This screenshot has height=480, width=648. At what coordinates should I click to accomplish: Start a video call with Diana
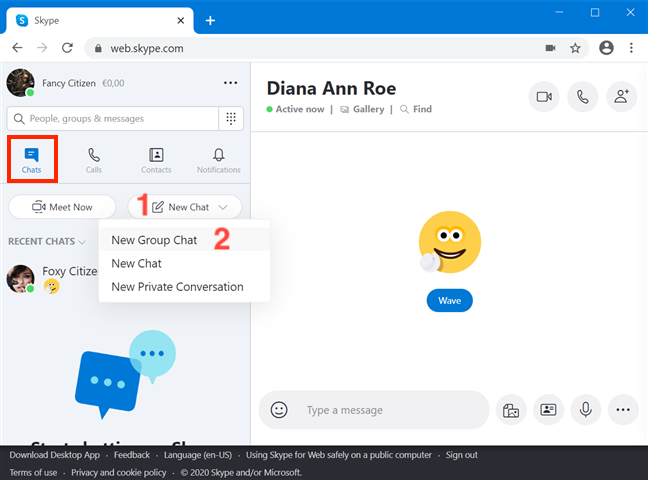click(x=544, y=97)
